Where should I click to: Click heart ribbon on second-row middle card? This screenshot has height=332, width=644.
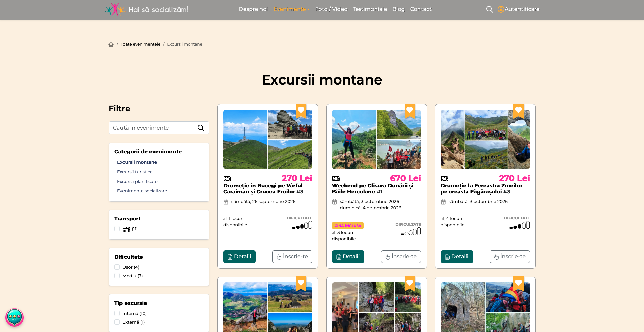coord(410,283)
